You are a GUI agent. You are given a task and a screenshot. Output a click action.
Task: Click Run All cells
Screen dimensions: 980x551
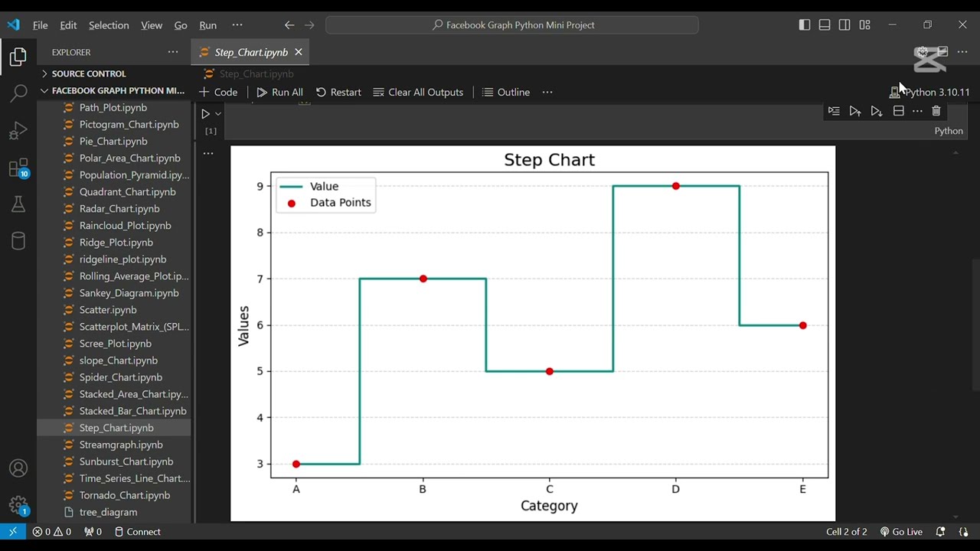click(x=280, y=92)
